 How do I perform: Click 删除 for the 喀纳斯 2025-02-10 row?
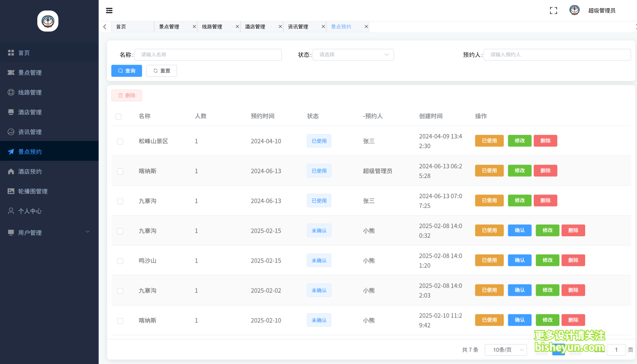[x=573, y=320]
